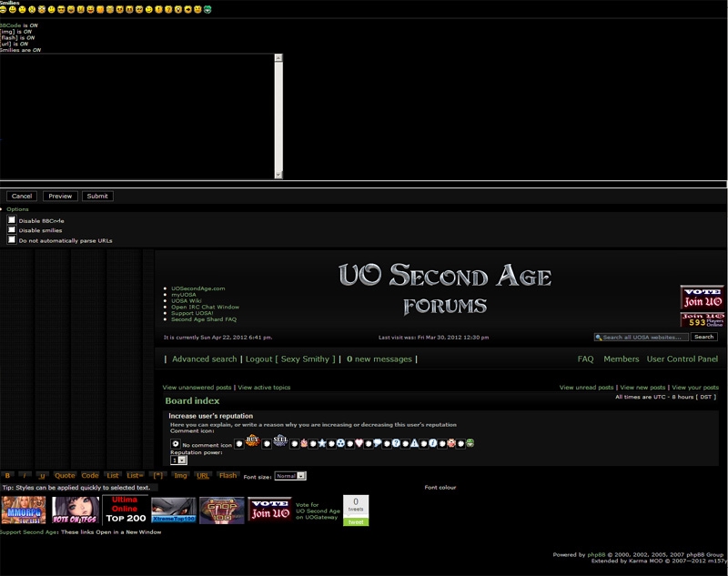
Task: Open the User Control Panel menu link
Action: [x=682, y=359]
